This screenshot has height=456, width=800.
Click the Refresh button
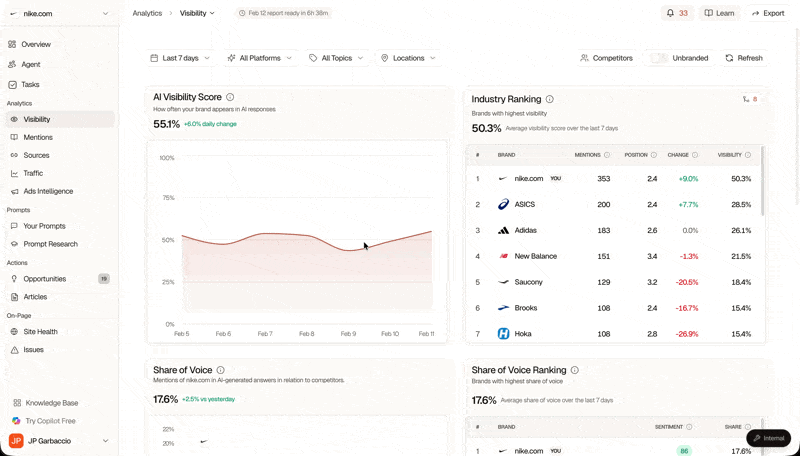(x=744, y=58)
